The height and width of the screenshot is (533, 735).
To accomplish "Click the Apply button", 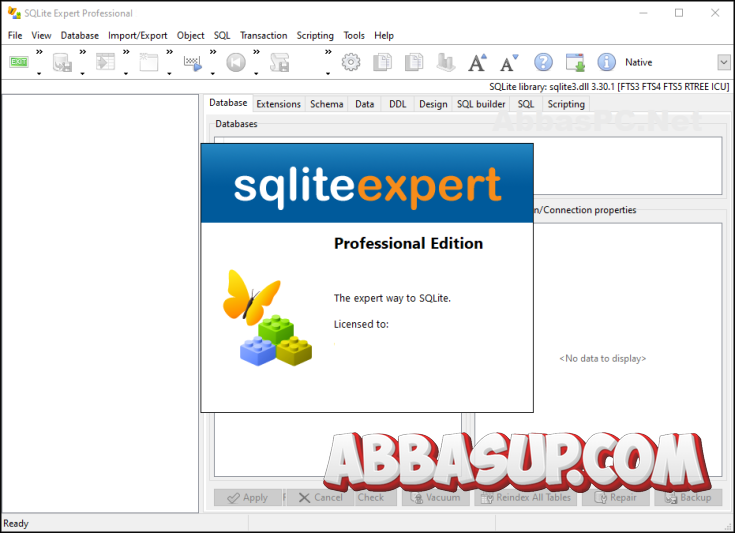I will (x=248, y=497).
